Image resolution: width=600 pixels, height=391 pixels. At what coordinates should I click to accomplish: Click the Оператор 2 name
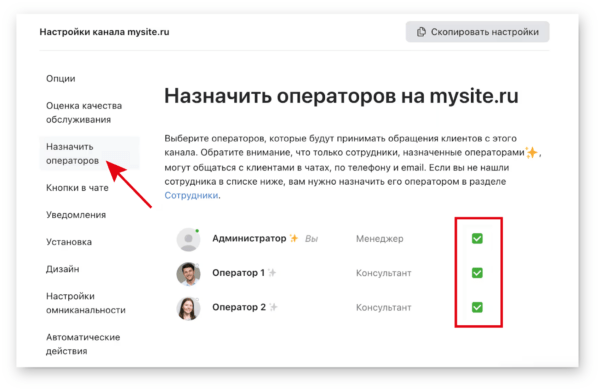pyautogui.click(x=239, y=307)
